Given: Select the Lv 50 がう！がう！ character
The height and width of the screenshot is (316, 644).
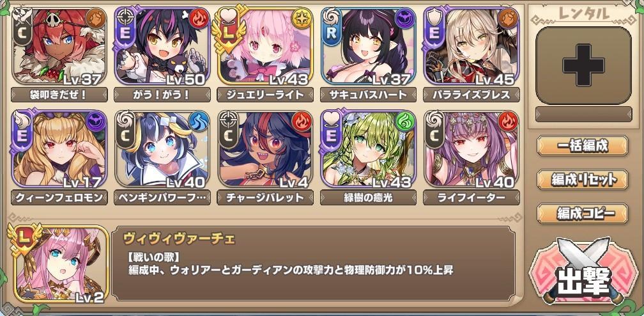Looking at the screenshot, I should coord(162,46).
